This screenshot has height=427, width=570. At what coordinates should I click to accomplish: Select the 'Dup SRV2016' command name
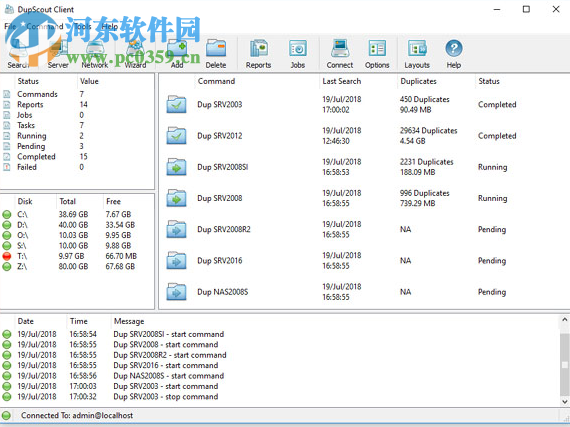(x=220, y=261)
